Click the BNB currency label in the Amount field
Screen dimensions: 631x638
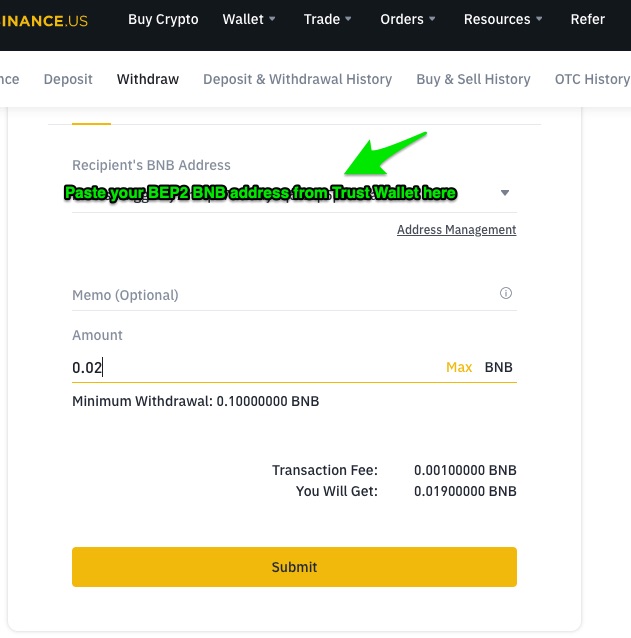[x=498, y=367]
